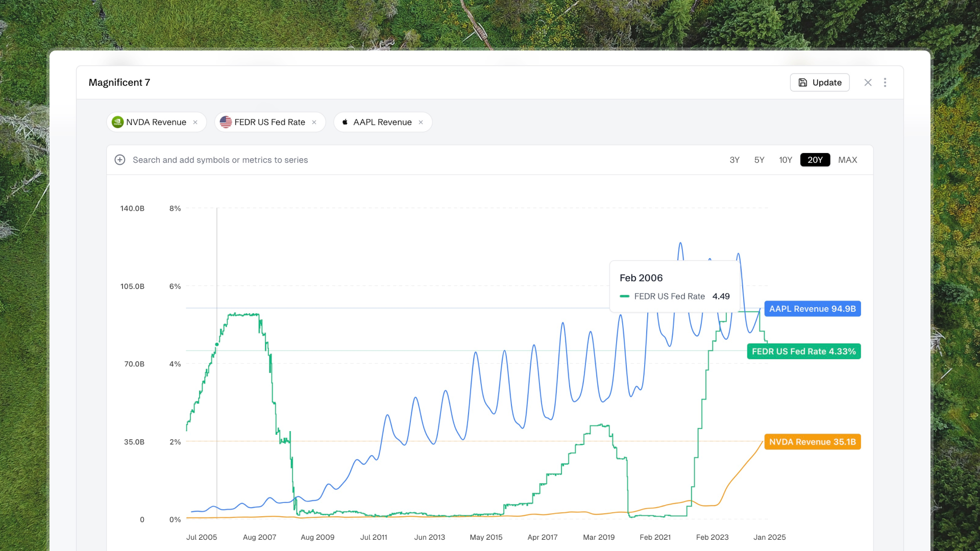The width and height of the screenshot is (980, 551).
Task: Click the 35.0B y-axis label
Action: 134,442
